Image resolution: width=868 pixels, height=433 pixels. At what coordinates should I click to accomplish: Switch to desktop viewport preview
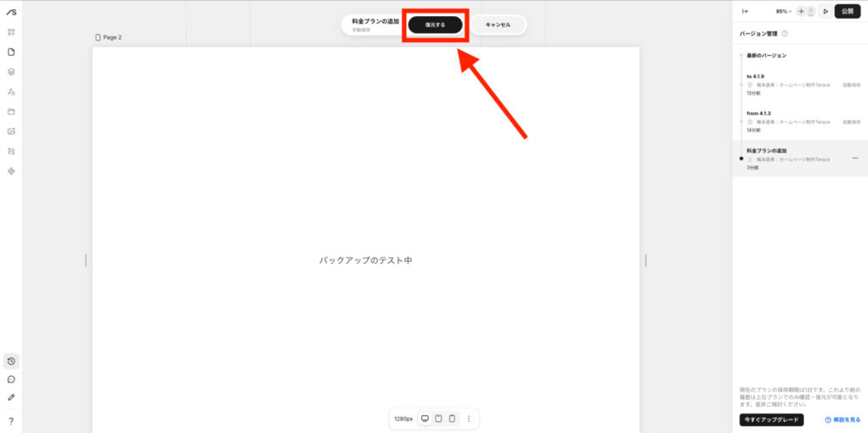(x=425, y=419)
